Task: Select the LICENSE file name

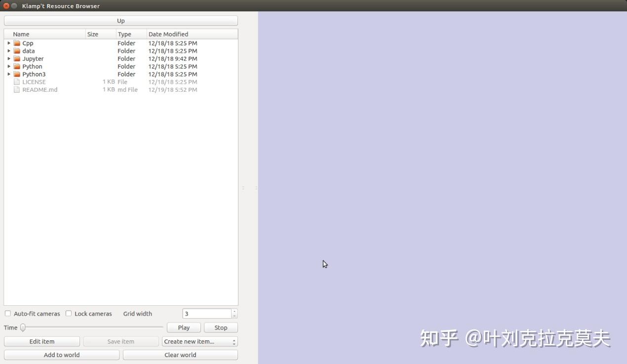Action: (x=34, y=82)
